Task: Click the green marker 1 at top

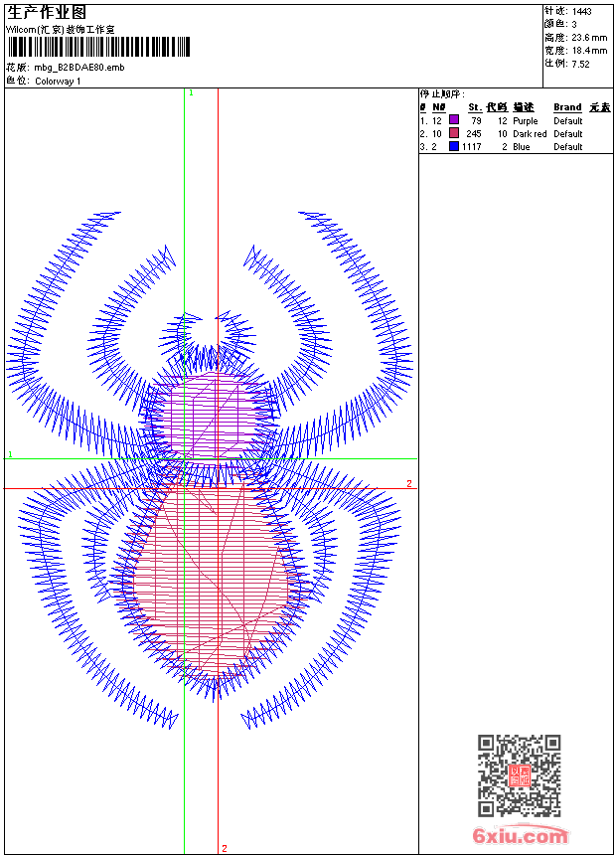Action: pos(191,93)
